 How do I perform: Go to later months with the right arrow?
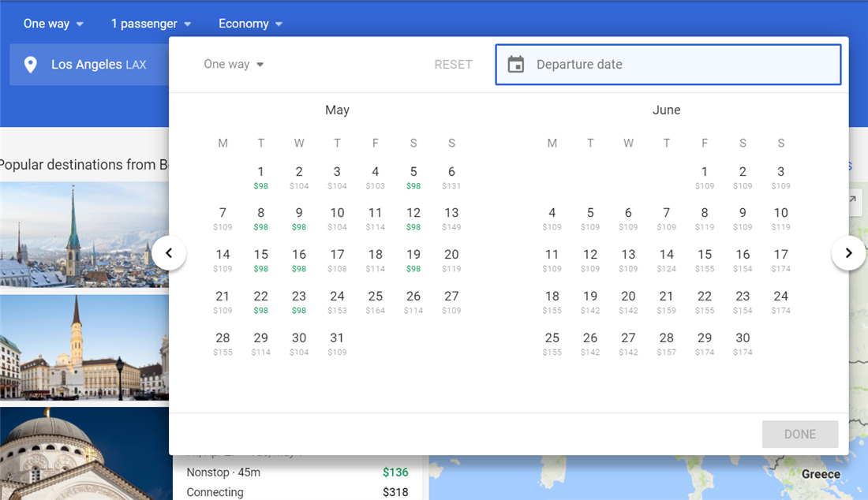pos(848,253)
